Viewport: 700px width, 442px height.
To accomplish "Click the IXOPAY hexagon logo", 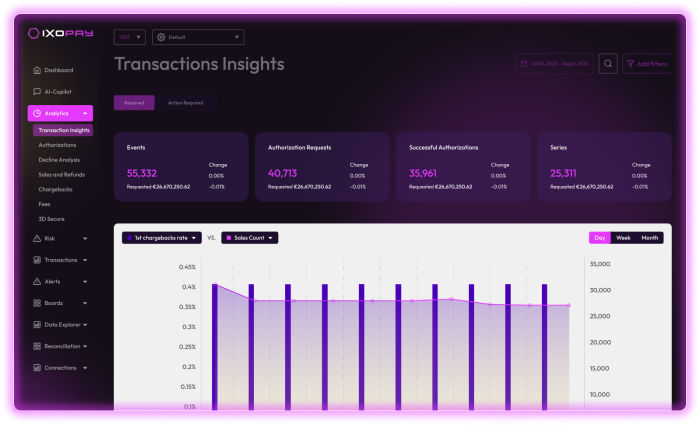I will [x=35, y=33].
